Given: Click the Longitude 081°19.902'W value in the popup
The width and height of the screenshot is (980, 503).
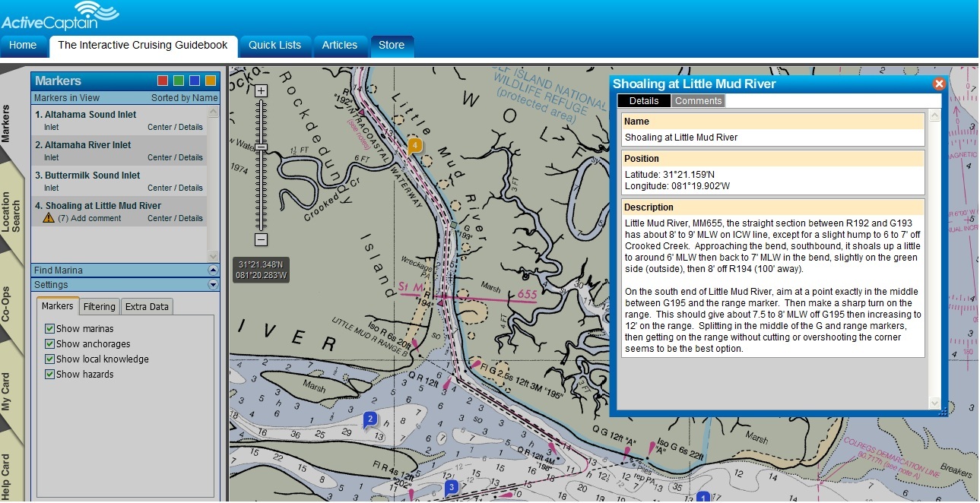Looking at the screenshot, I should (699, 186).
